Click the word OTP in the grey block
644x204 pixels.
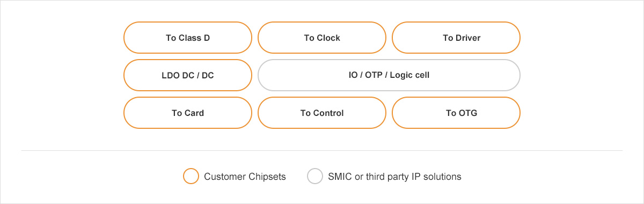374,75
